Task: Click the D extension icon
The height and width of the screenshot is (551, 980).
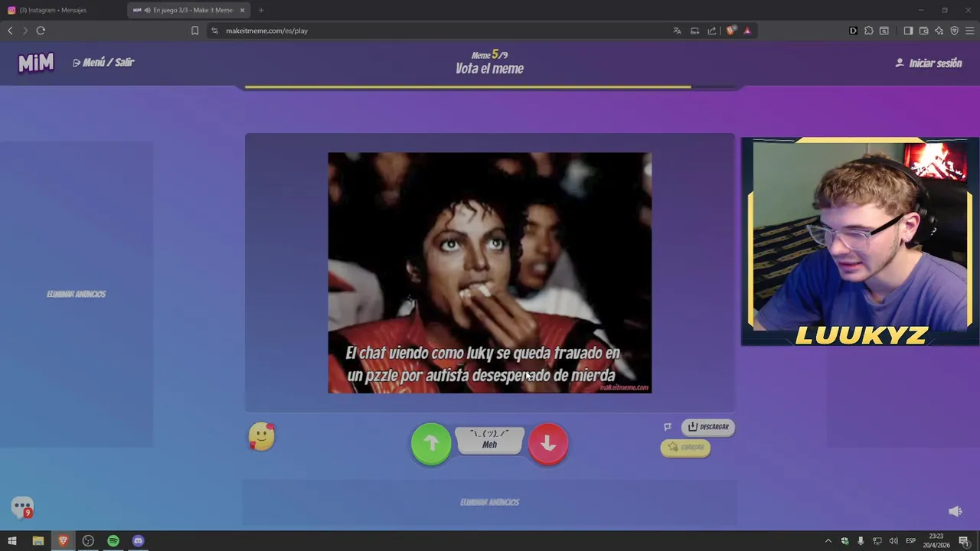Action: point(853,31)
